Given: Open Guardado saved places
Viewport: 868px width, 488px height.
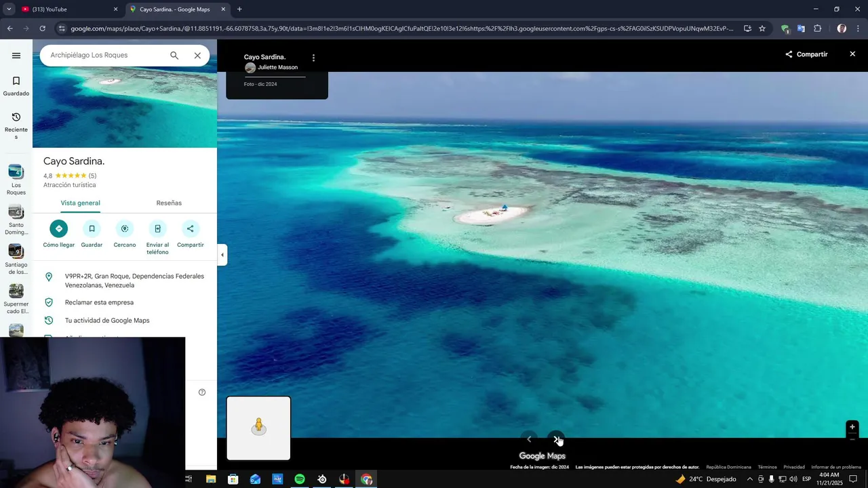Looking at the screenshot, I should point(16,86).
